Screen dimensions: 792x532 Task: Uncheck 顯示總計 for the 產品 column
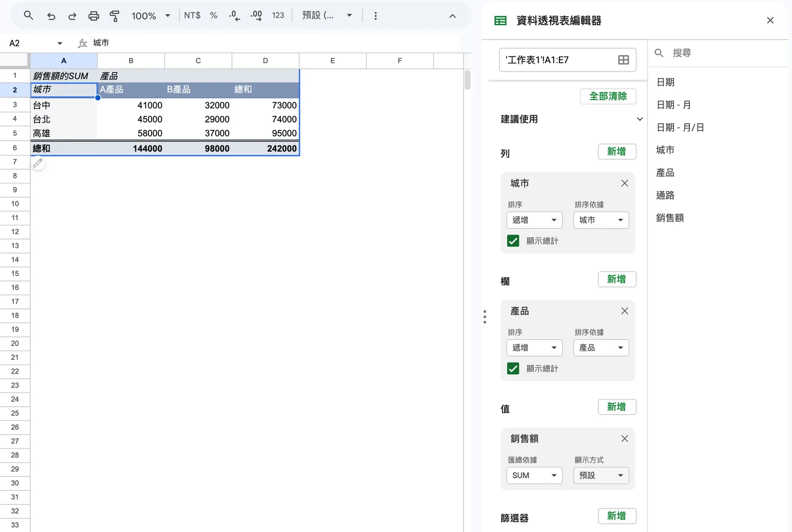[x=513, y=369]
